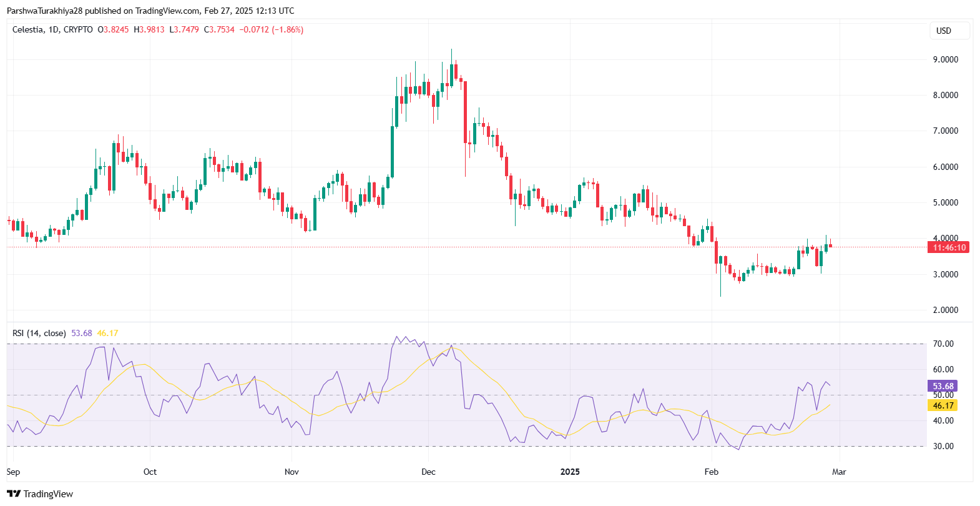Click the change value −0.0712 (−1.86%)
The image size is (980, 506).
click(272, 29)
